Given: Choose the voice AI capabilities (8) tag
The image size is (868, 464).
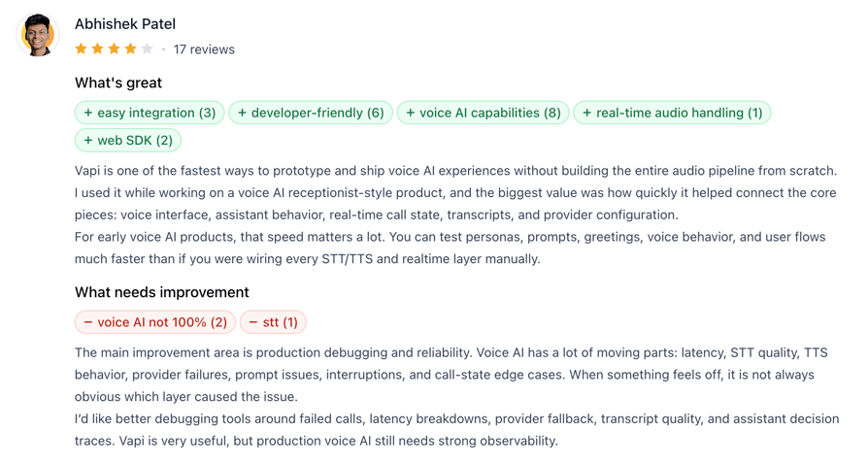Looking at the screenshot, I should [x=484, y=113].
